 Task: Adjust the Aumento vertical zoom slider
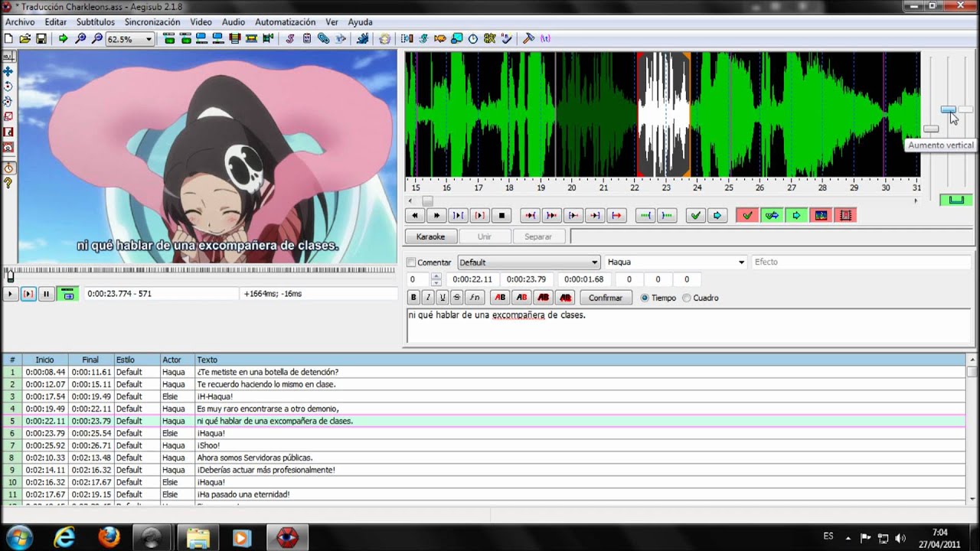coord(949,111)
